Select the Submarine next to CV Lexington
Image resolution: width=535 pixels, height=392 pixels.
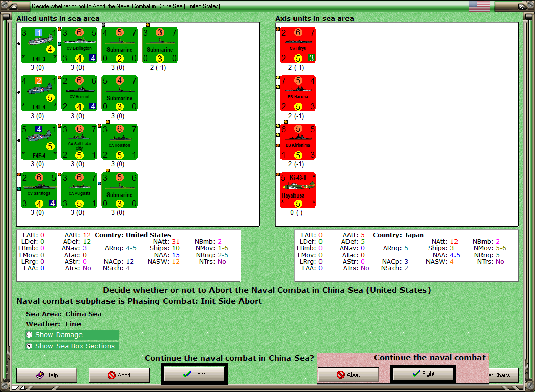click(119, 45)
